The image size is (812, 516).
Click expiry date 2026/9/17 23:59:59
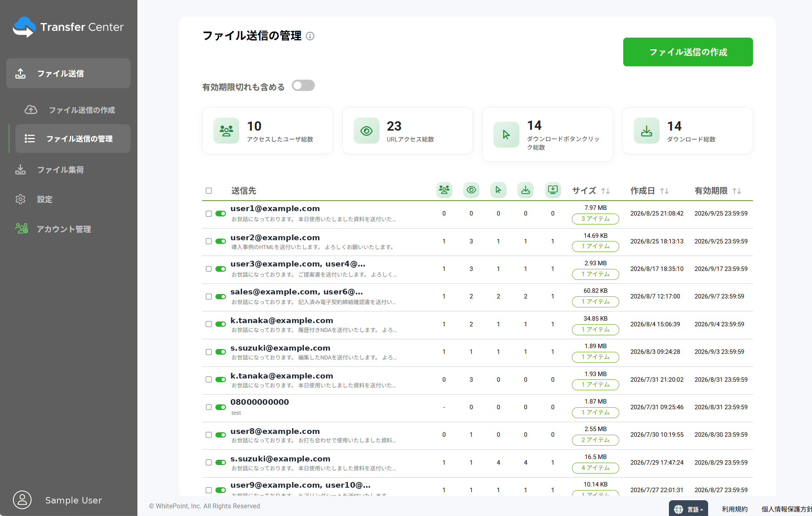pos(721,269)
